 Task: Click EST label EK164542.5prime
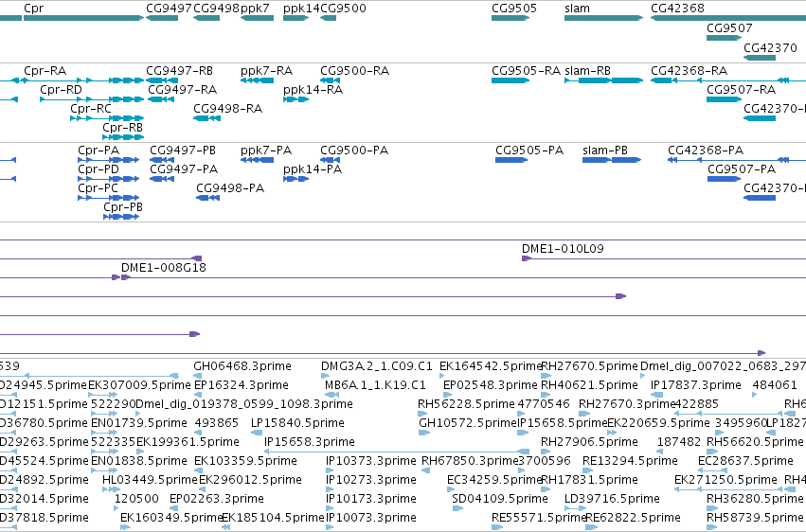[491, 366]
